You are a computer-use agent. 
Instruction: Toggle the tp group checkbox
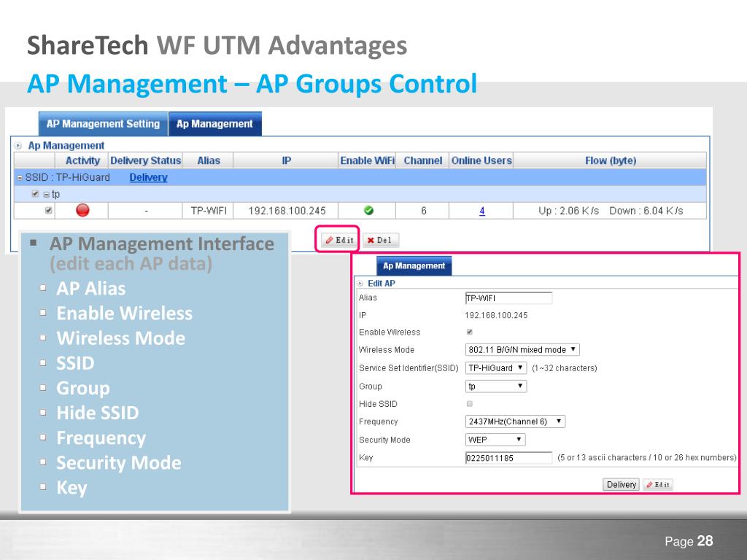pyautogui.click(x=35, y=194)
